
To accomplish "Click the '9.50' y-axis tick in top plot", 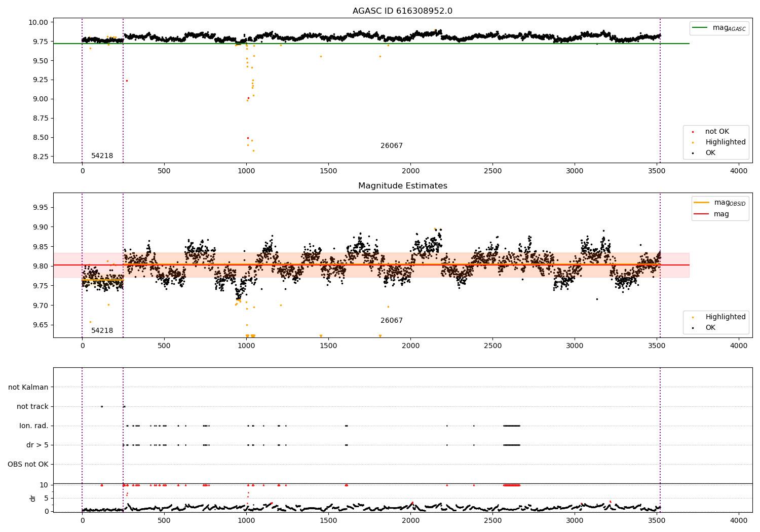I will pos(41,61).
